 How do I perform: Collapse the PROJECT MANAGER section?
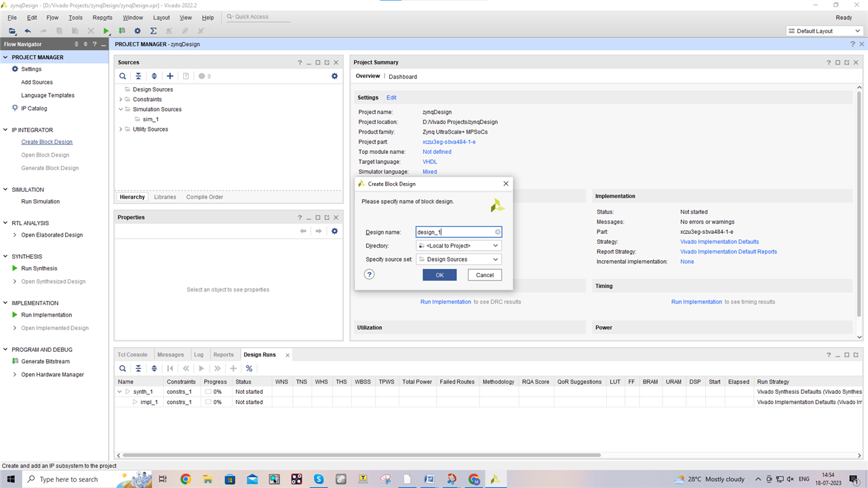coord(5,58)
